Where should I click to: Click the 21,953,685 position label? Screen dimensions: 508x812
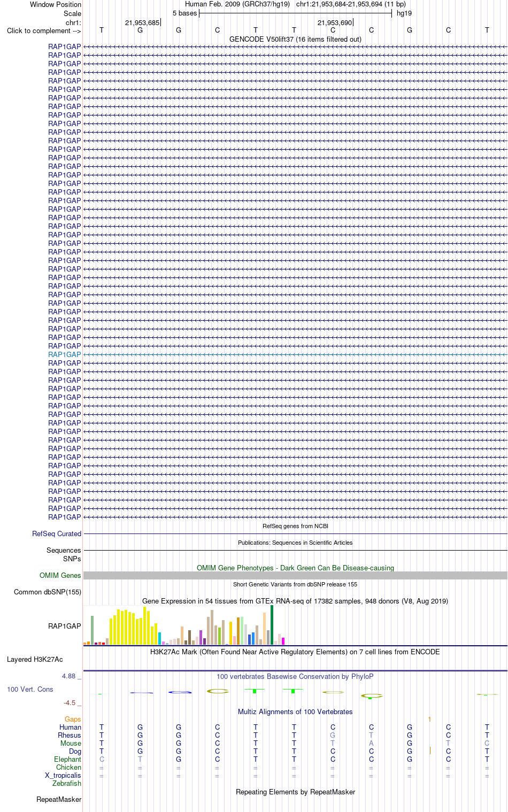click(x=142, y=22)
